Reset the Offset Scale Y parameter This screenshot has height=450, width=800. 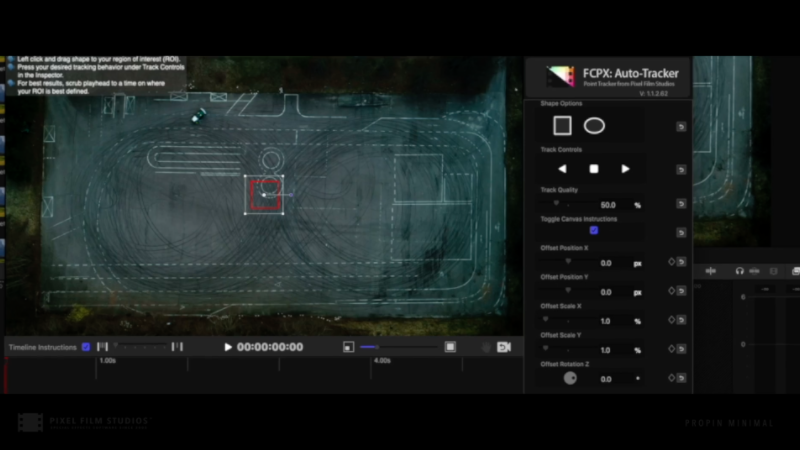point(681,349)
